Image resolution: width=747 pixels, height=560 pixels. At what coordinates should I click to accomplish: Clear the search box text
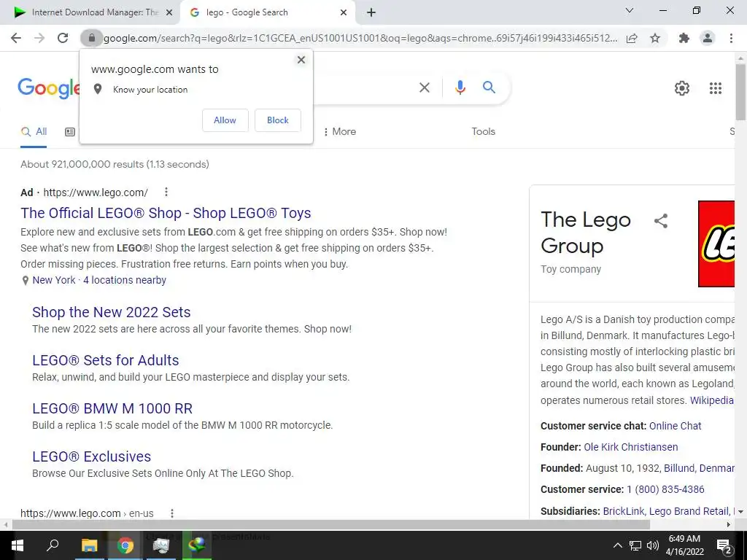click(424, 87)
